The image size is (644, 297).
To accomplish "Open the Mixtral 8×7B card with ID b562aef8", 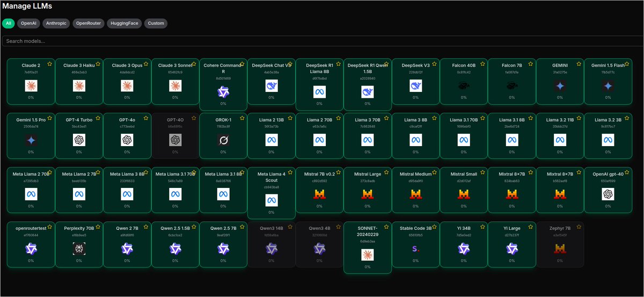I will [x=560, y=190].
